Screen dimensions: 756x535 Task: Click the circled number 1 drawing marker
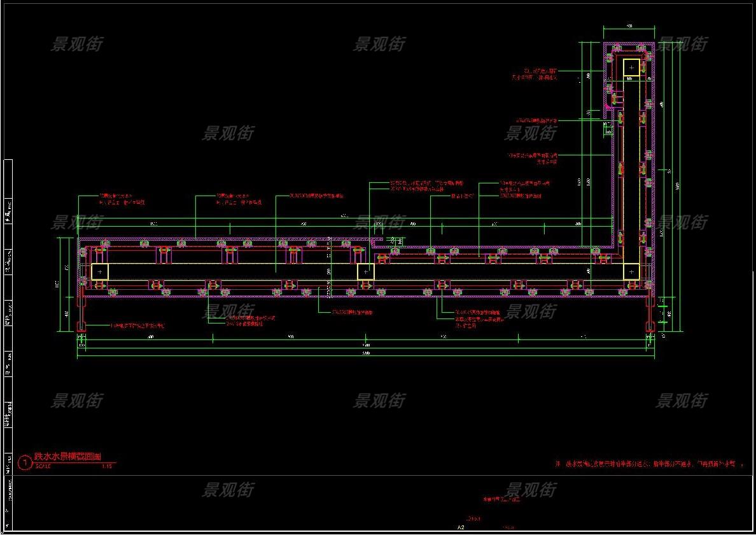(x=24, y=463)
